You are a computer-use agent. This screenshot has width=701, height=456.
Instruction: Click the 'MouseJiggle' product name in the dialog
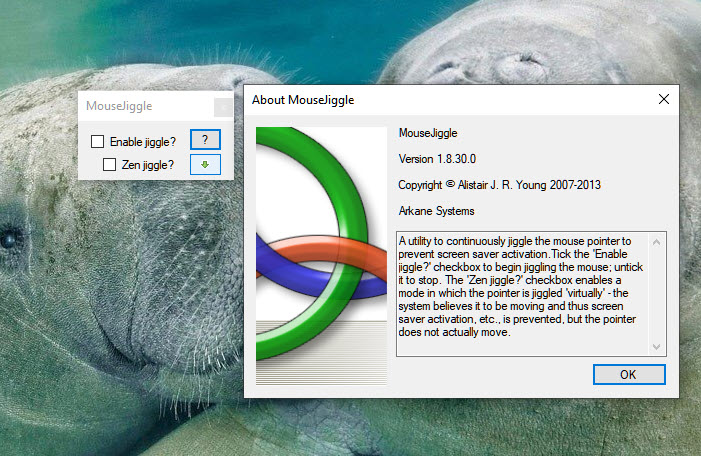click(428, 133)
